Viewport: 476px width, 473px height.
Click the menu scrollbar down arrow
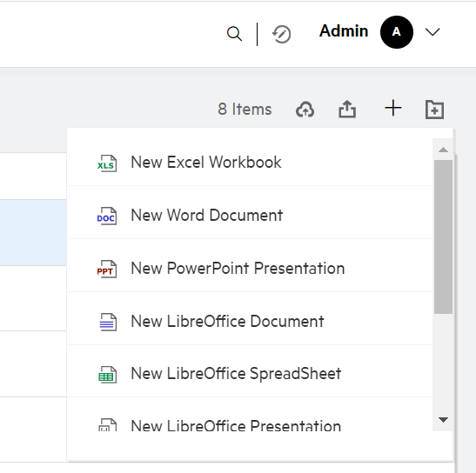coord(443,420)
